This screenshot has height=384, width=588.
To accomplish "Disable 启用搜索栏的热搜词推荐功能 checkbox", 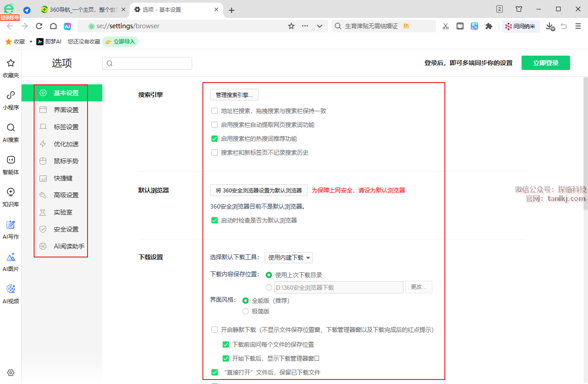I will coord(215,139).
